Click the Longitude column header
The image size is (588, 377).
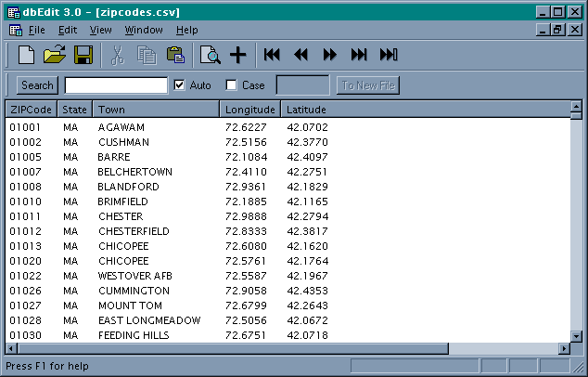point(250,110)
